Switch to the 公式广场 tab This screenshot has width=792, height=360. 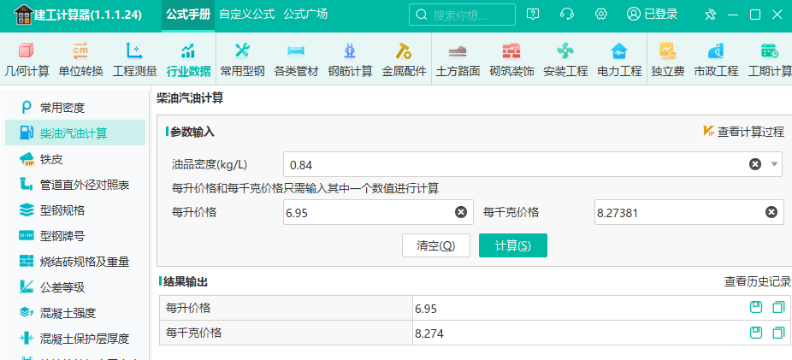pos(306,14)
